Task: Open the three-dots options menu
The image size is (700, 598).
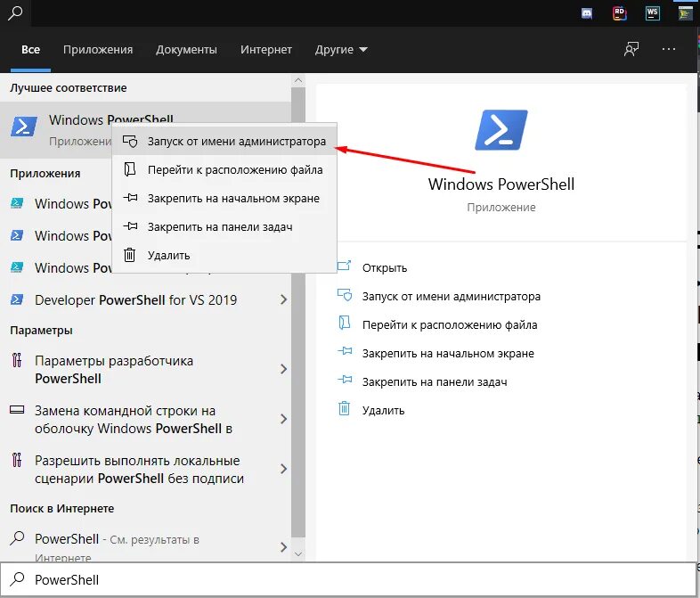Action: (668, 49)
